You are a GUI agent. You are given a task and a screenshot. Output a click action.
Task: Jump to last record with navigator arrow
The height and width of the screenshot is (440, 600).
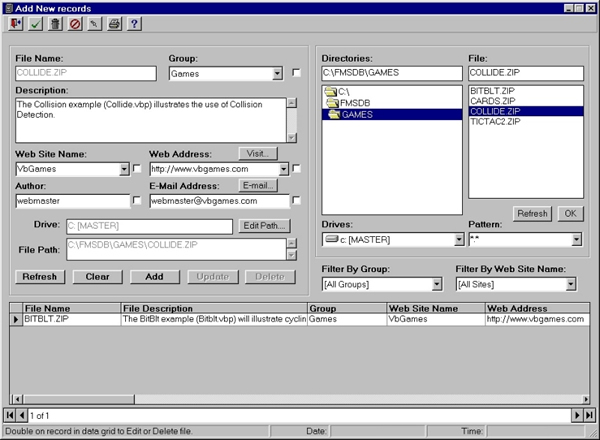pos(590,414)
